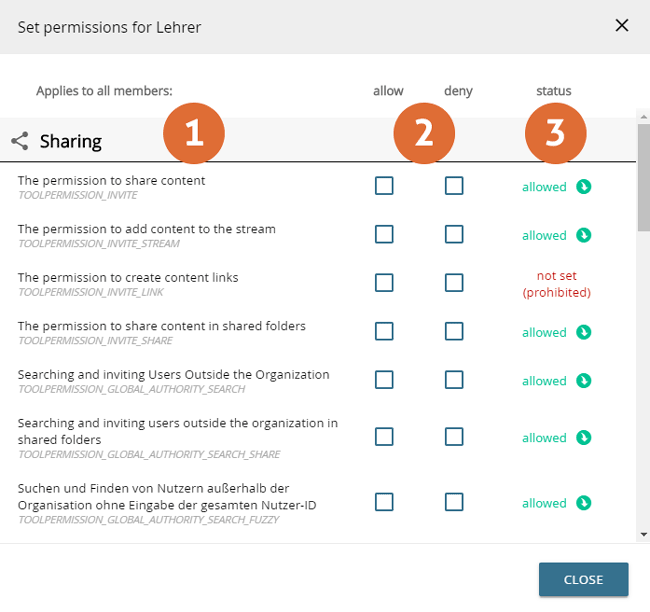Click green status icon for SEARCH_FUZZY permission
This screenshot has height=612, width=650.
pyautogui.click(x=584, y=502)
